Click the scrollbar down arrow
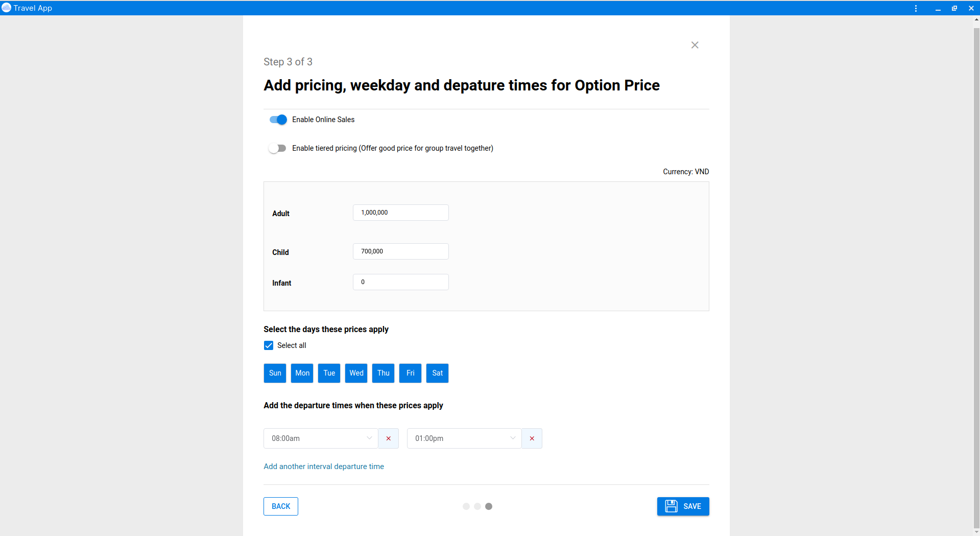The width and height of the screenshot is (980, 536). pyautogui.click(x=975, y=531)
